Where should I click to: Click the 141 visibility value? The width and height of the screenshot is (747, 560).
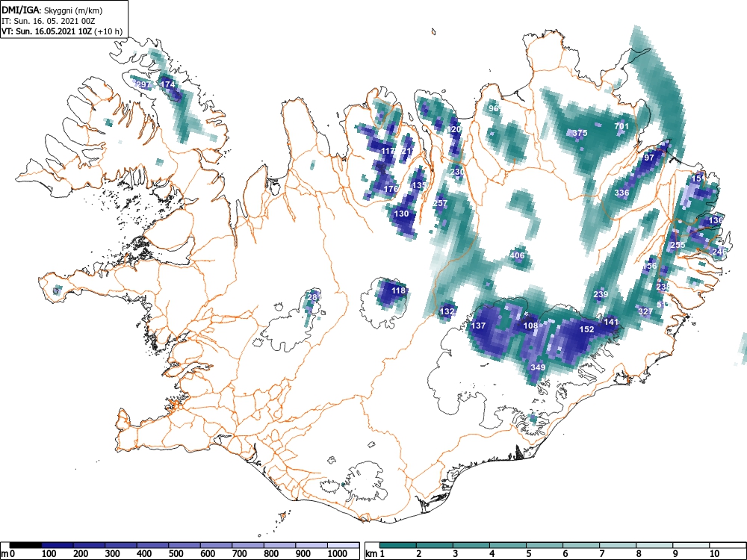611,322
